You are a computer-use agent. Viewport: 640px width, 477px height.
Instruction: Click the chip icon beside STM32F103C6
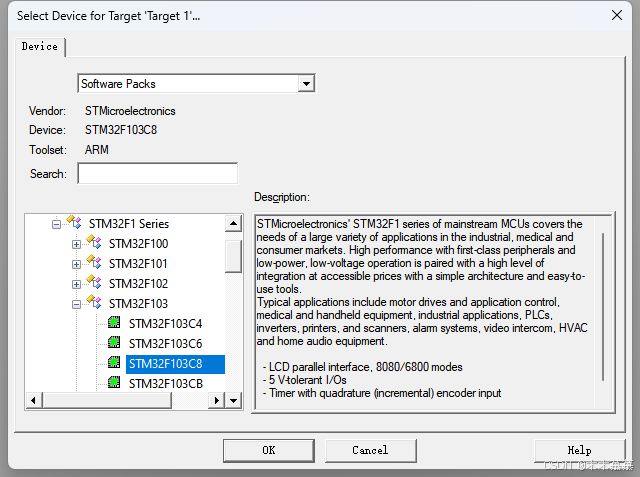pos(114,342)
